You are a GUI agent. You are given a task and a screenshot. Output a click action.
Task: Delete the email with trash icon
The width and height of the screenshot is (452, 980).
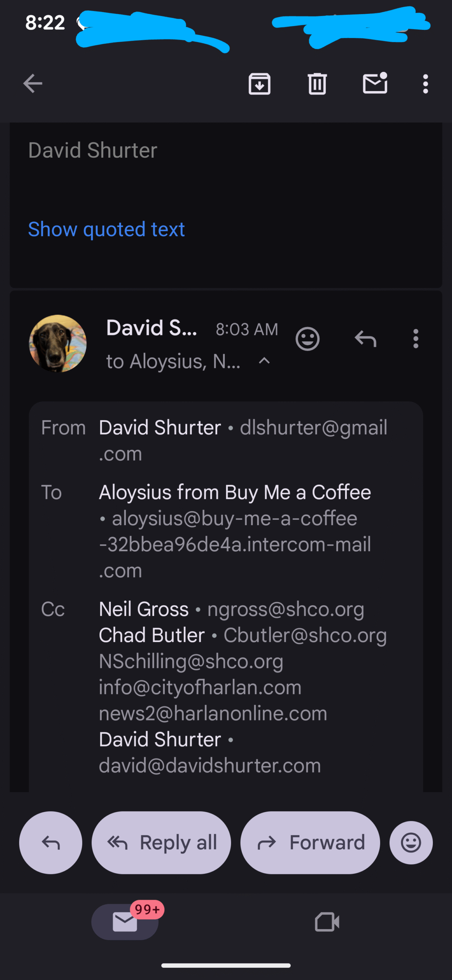point(317,83)
